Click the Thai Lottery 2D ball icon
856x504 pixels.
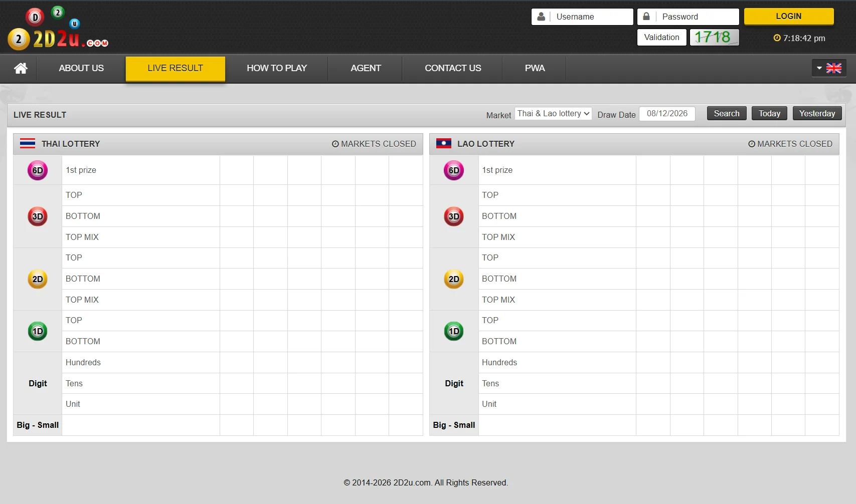pyautogui.click(x=38, y=279)
